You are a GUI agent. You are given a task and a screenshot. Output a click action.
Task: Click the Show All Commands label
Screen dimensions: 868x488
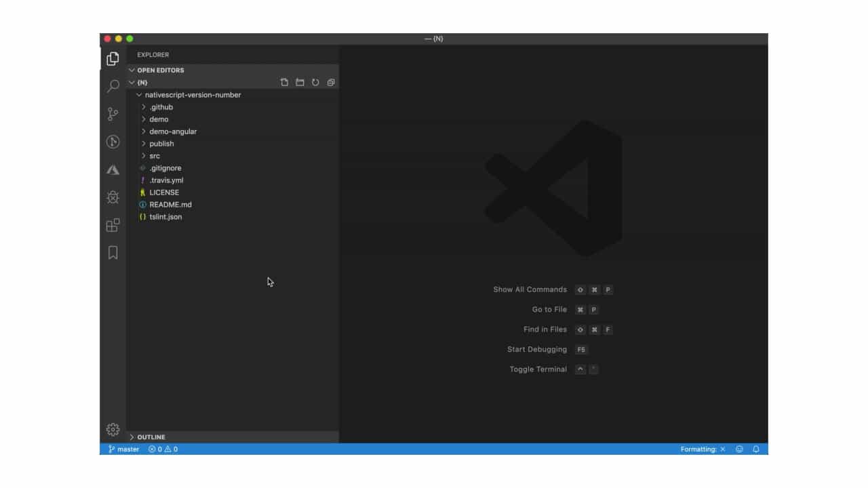point(530,289)
